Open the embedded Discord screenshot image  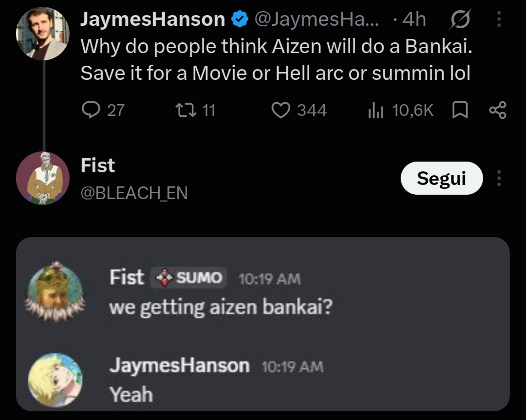(263, 324)
